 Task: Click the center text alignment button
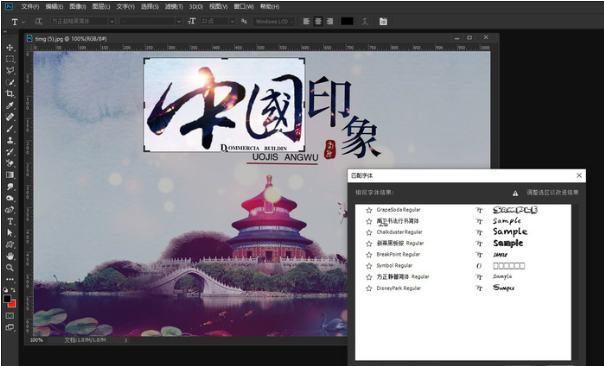tap(318, 22)
